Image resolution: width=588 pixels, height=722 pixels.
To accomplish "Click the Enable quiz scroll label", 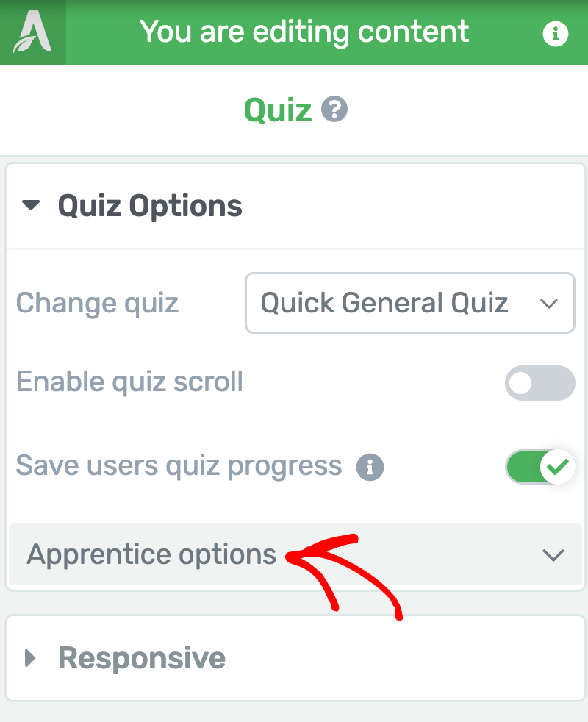I will [x=129, y=382].
